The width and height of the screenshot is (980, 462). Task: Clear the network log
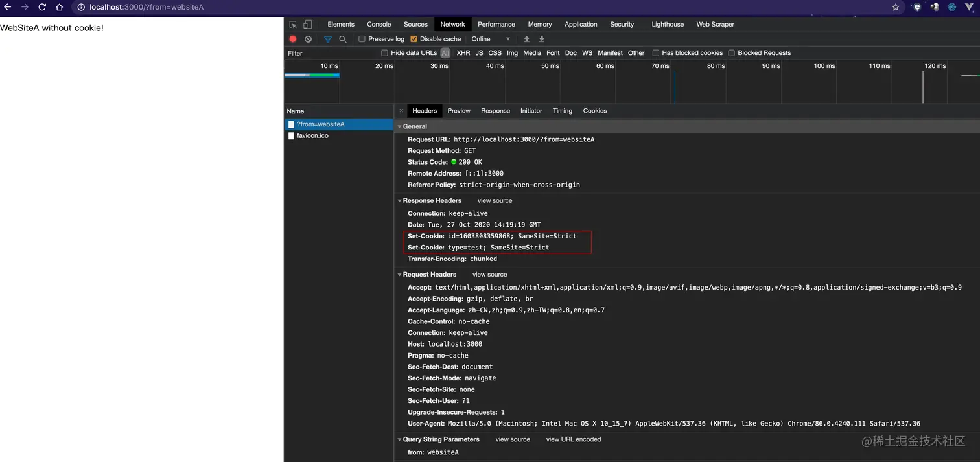tap(308, 39)
